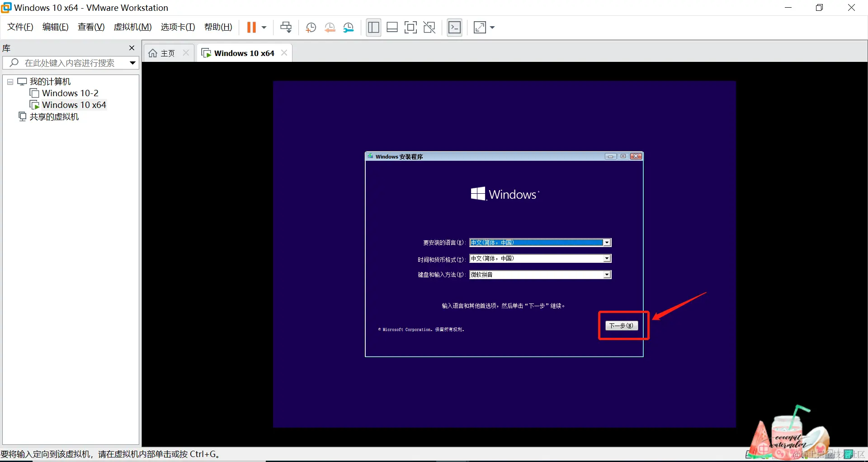Take a snapshot of this VM
The height and width of the screenshot is (462, 868).
[311, 28]
